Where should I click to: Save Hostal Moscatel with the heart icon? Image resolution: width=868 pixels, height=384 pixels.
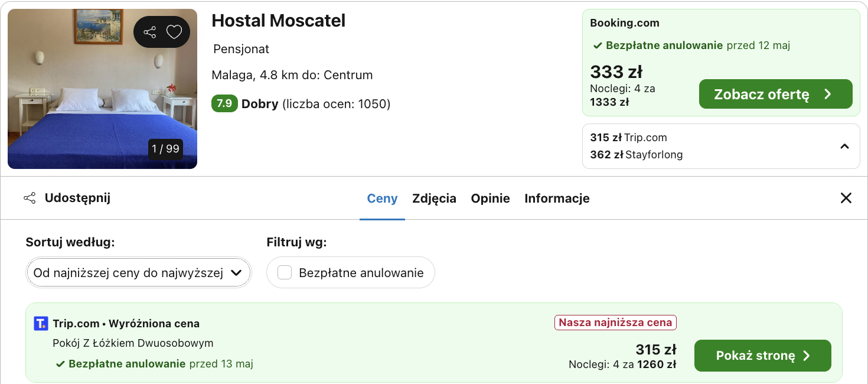coord(174,32)
